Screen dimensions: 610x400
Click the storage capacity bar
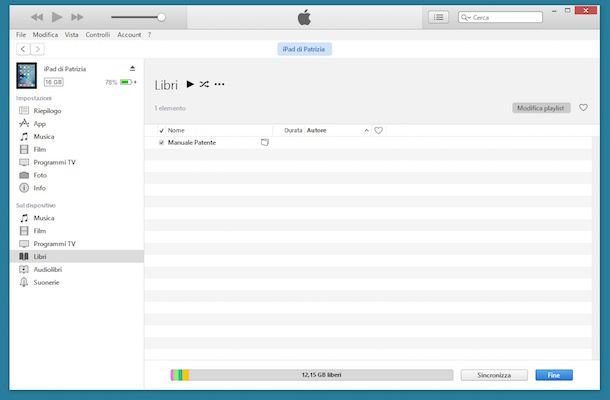pyautogui.click(x=312, y=375)
